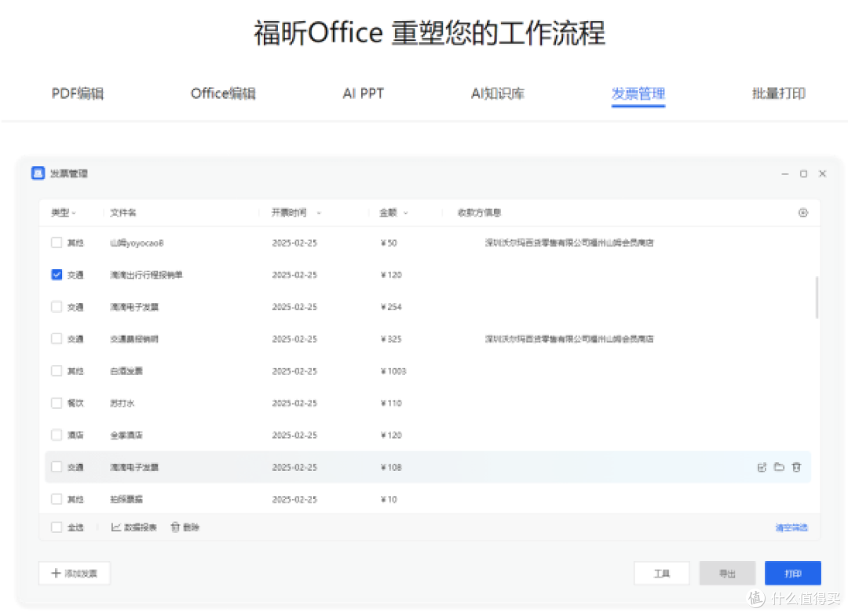Check the 拍照票据 row checkbox
The image size is (848, 616).
point(57,499)
